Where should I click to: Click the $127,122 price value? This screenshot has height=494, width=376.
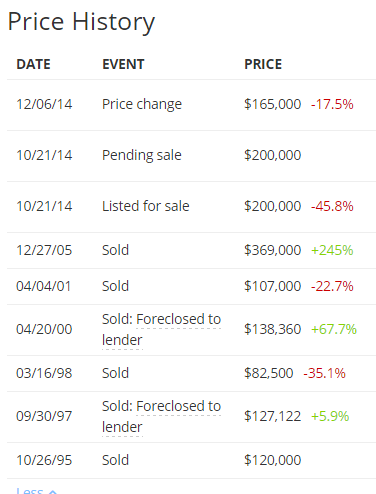point(273,416)
